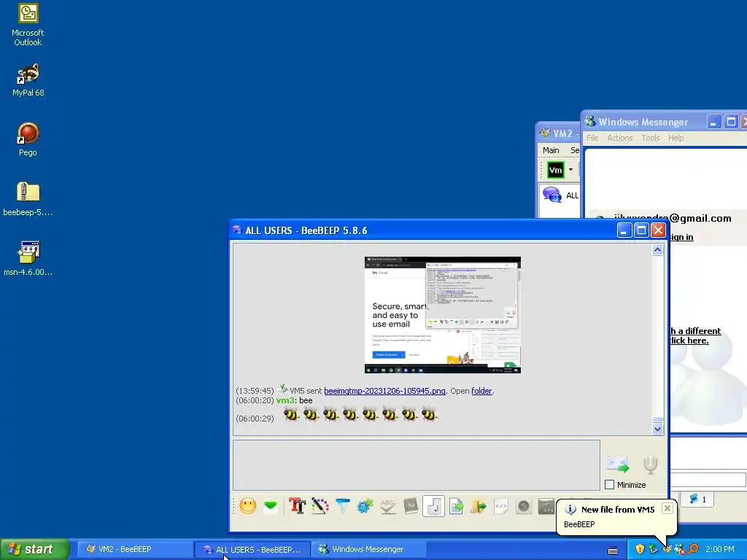Click the chat scrollbar down arrow
This screenshot has width=747, height=560.
(x=657, y=429)
